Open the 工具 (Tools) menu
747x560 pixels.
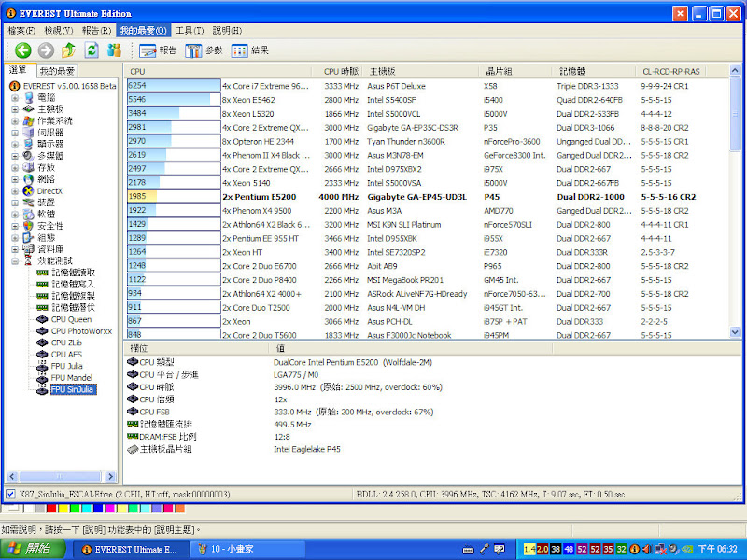[x=190, y=31]
